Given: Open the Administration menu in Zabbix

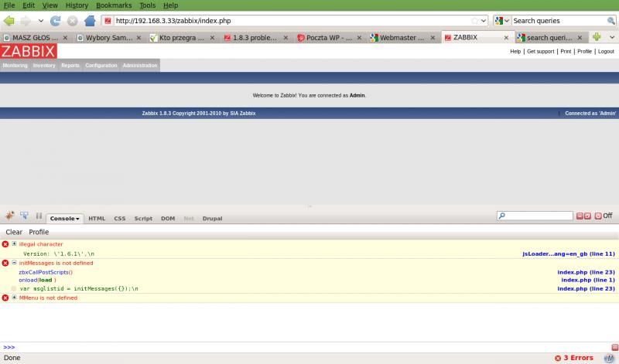Looking at the screenshot, I should point(140,66).
